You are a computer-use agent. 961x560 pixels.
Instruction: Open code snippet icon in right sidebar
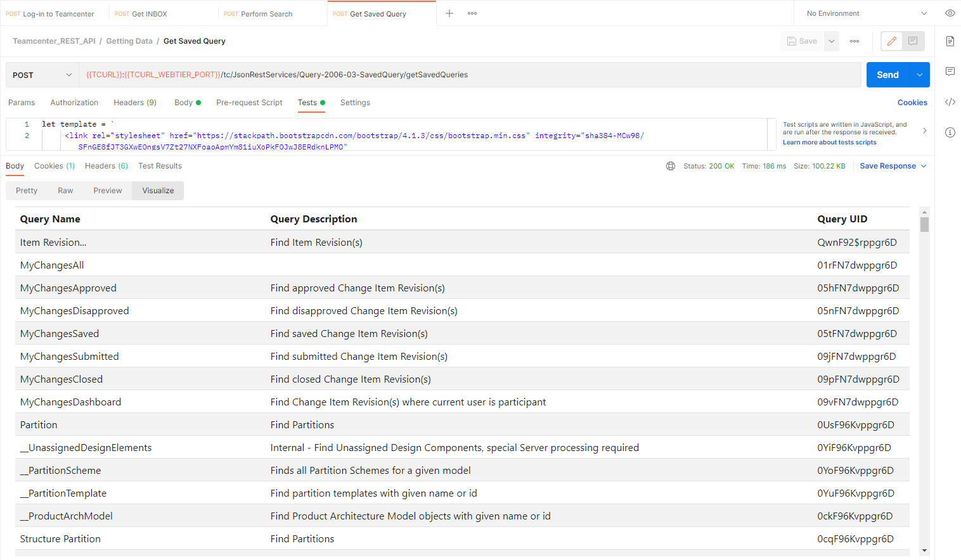[x=950, y=102]
